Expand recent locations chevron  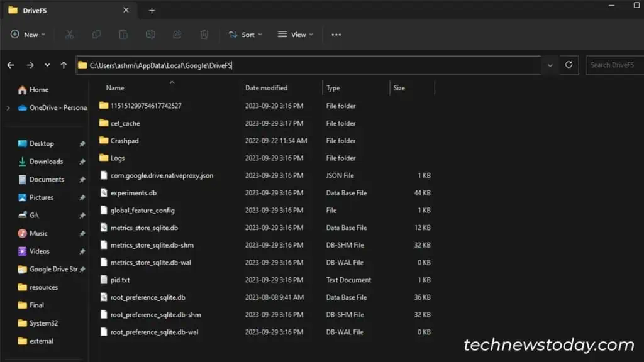point(47,65)
